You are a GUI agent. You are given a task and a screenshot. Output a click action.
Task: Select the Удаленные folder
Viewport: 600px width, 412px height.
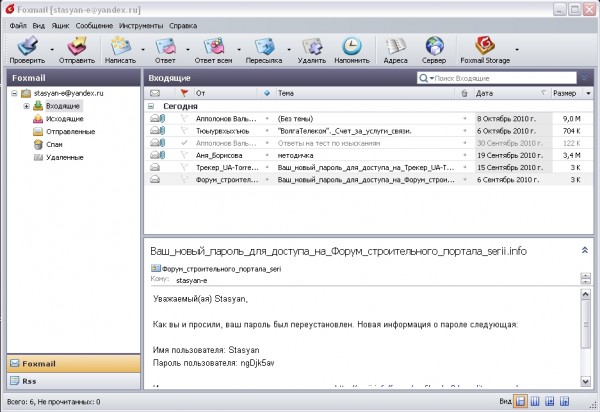pyautogui.click(x=64, y=158)
